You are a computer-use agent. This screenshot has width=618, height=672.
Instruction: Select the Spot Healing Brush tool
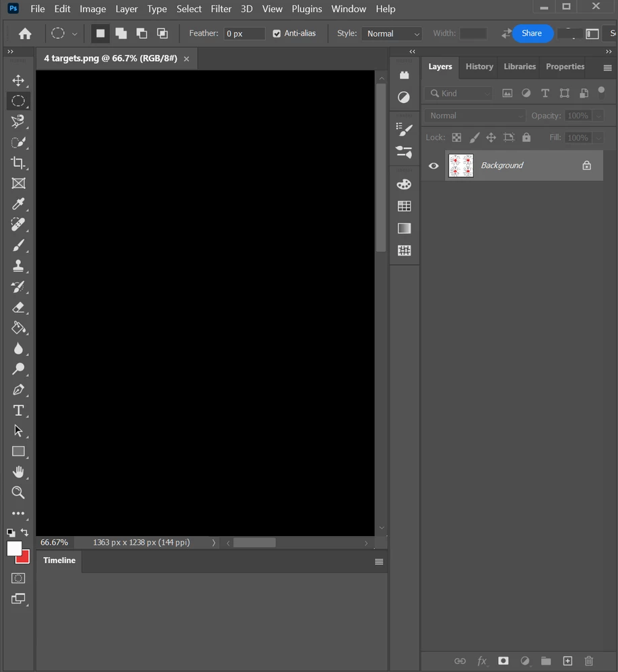pyautogui.click(x=18, y=225)
